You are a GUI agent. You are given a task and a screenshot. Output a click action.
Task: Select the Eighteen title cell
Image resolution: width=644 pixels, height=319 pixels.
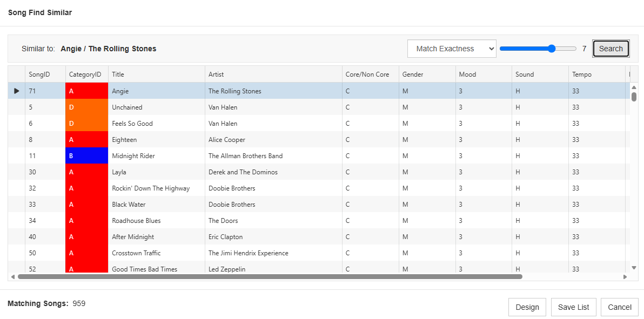coord(157,140)
